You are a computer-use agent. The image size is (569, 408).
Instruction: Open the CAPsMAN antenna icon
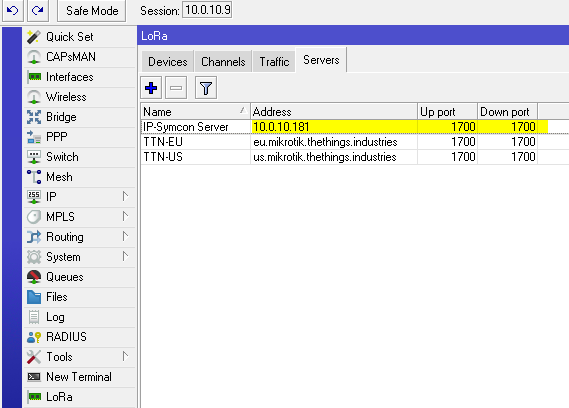34,57
